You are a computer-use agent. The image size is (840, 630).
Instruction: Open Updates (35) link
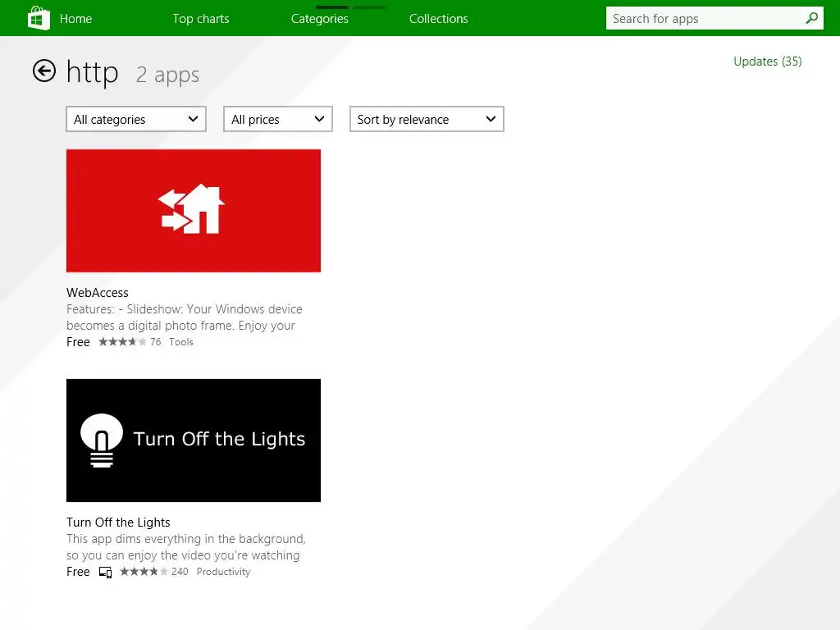pyautogui.click(x=767, y=62)
